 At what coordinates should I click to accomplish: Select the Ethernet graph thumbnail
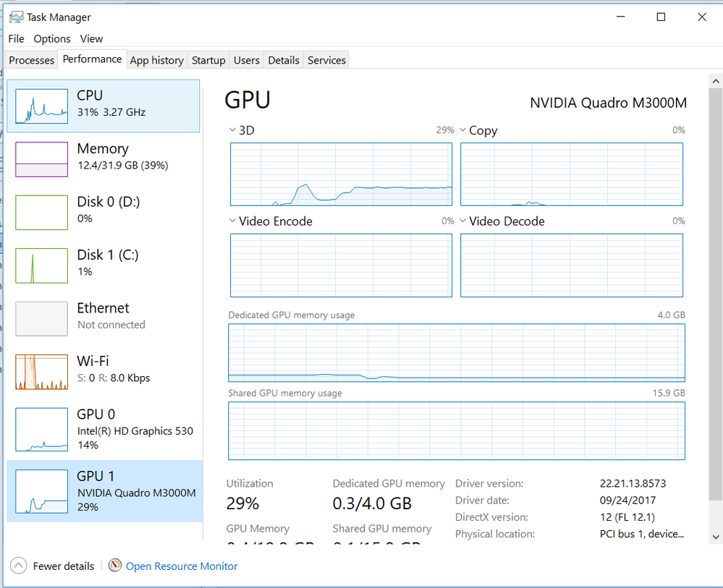pos(41,319)
